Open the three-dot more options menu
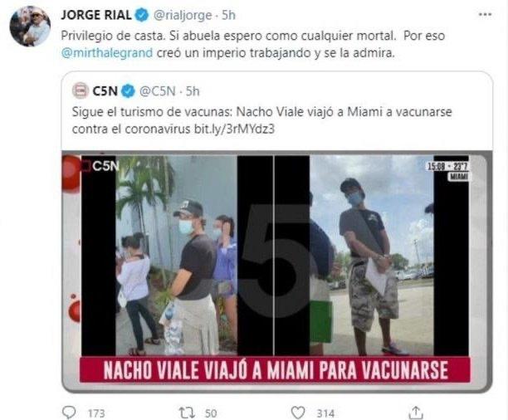Image resolution: width=508 pixels, height=420 pixels. tap(485, 15)
